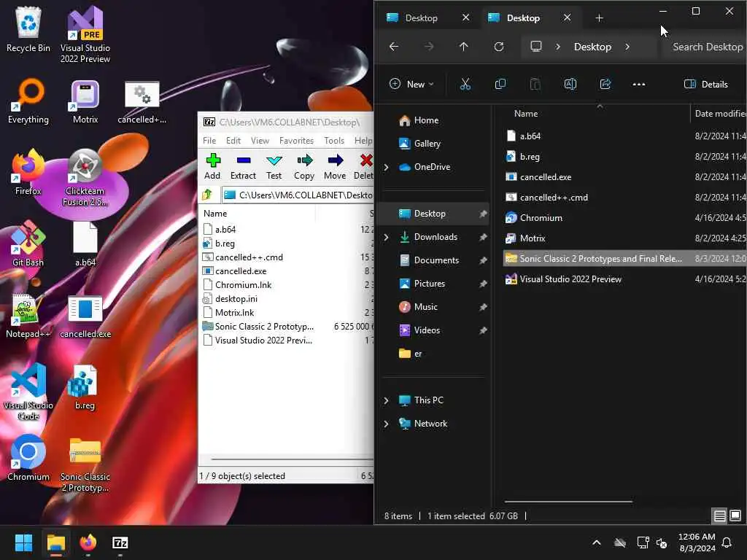The image size is (747, 560).
Task: Open the Favorites menu in 7-Zip
Action: [296, 141]
